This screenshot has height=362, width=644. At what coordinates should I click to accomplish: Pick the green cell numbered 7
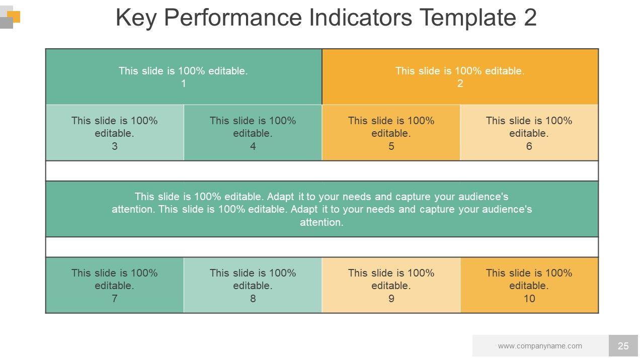click(115, 286)
